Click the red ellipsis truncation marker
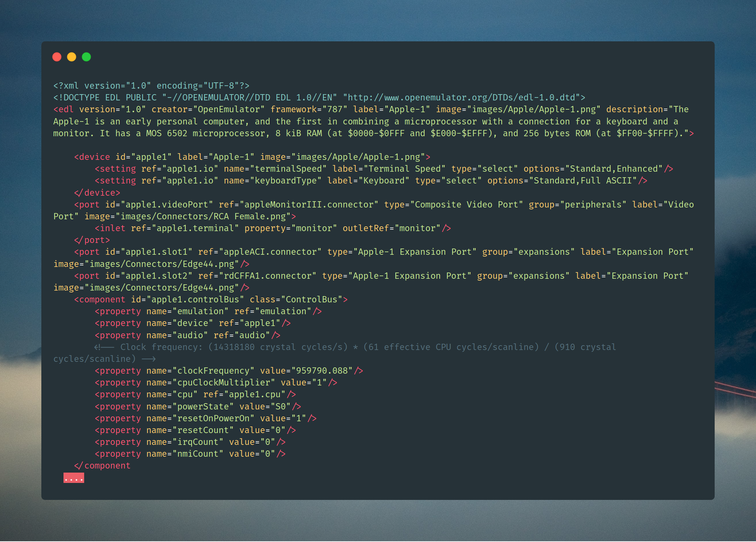The width and height of the screenshot is (756, 542). (74, 478)
